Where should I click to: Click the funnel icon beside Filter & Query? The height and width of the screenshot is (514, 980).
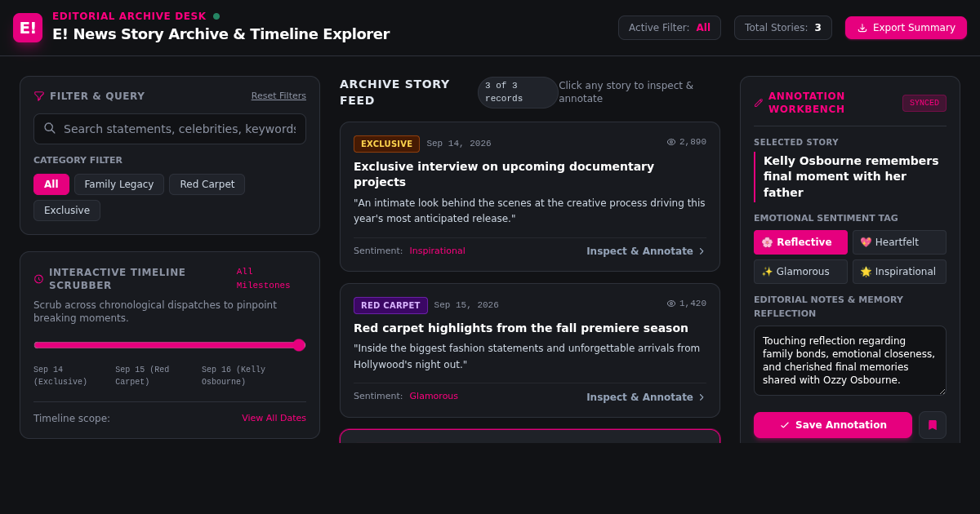click(39, 96)
